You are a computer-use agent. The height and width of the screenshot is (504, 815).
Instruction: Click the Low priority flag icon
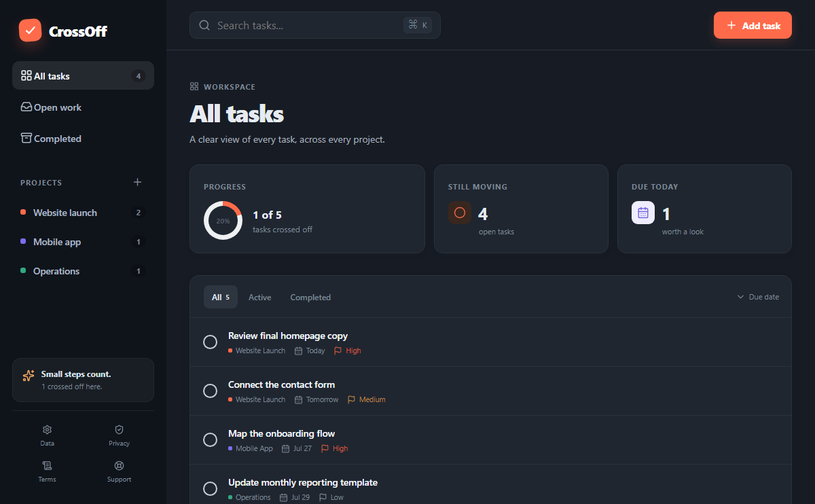(322, 497)
